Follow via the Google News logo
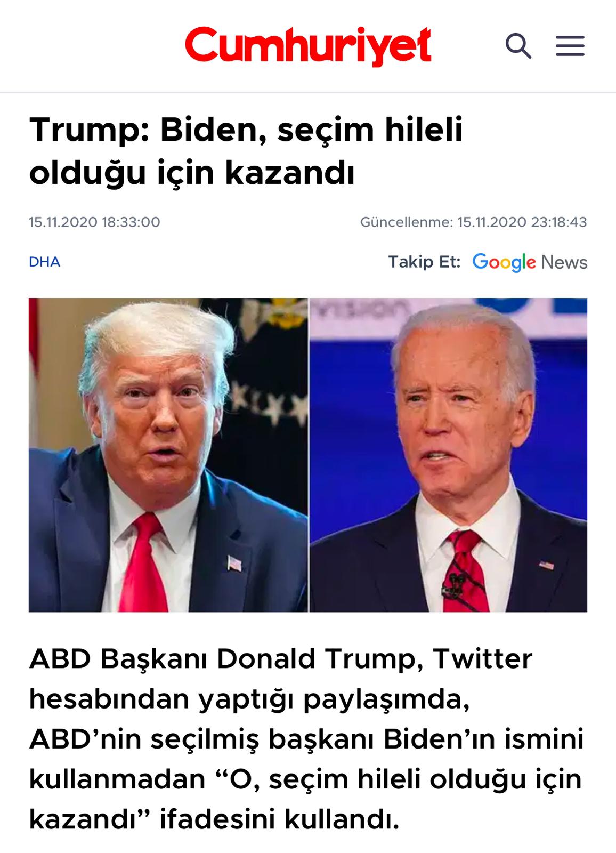The width and height of the screenshot is (616, 853). coord(530,262)
